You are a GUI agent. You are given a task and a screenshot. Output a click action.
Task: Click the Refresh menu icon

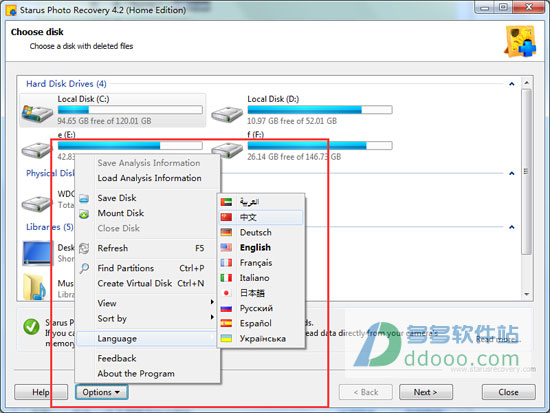(84, 248)
